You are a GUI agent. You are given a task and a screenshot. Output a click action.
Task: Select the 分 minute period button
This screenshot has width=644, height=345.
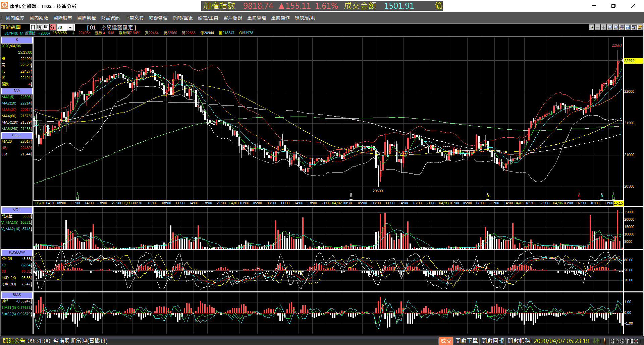(53, 27)
